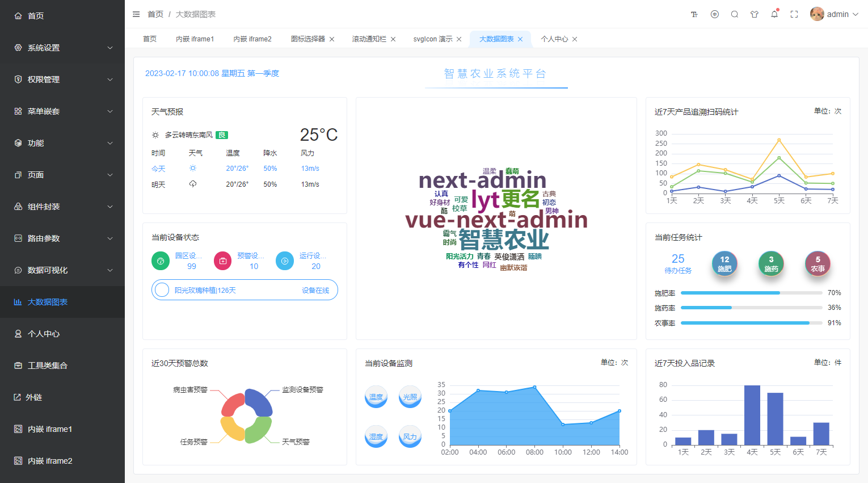Click the 外链 external link icon in sidebar
This screenshot has width=868, height=483.
coord(18,397)
